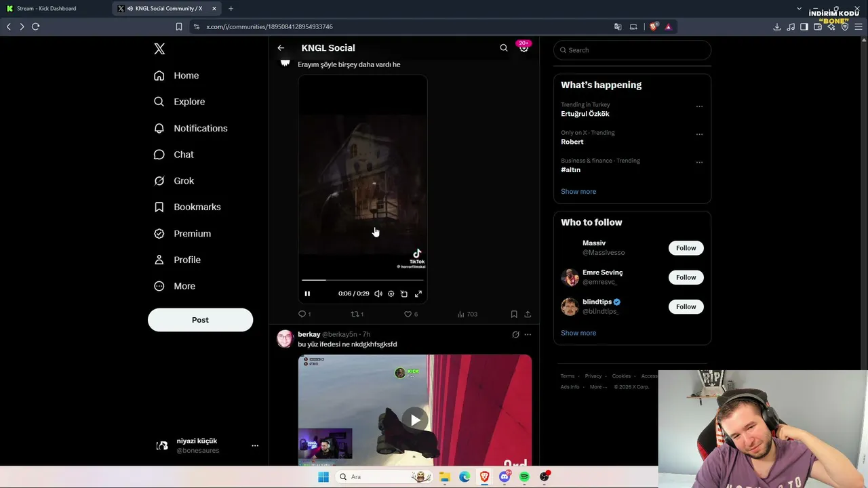
Task: Open community members icon with 20+ badge
Action: (524, 47)
